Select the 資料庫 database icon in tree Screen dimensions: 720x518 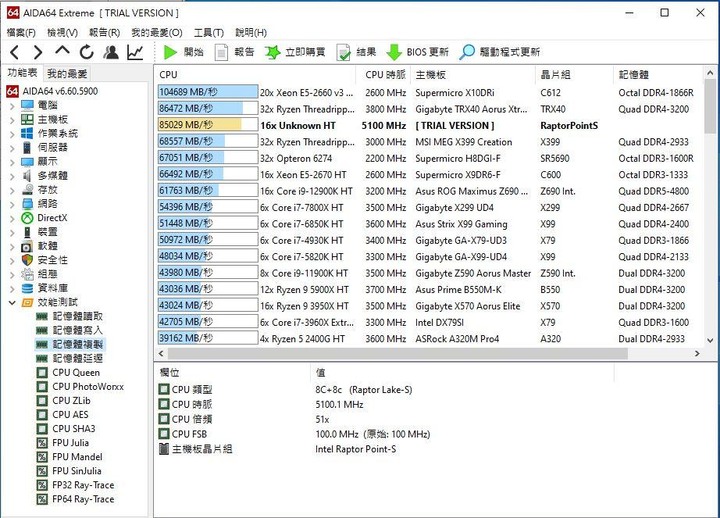[28, 288]
